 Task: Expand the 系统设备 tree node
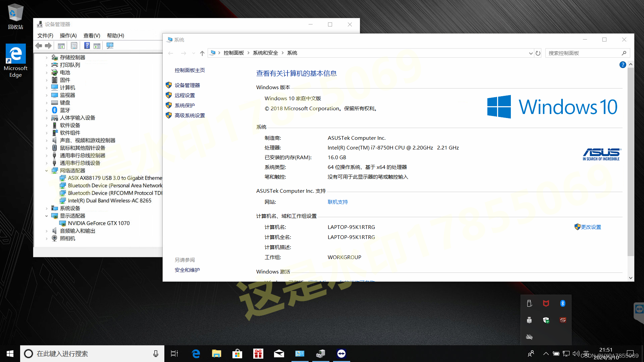(x=47, y=208)
